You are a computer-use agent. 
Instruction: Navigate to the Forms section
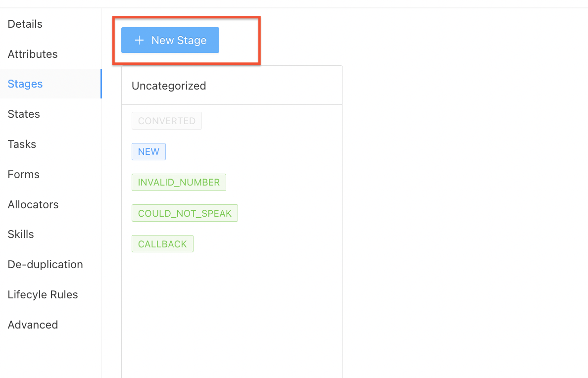(x=24, y=175)
